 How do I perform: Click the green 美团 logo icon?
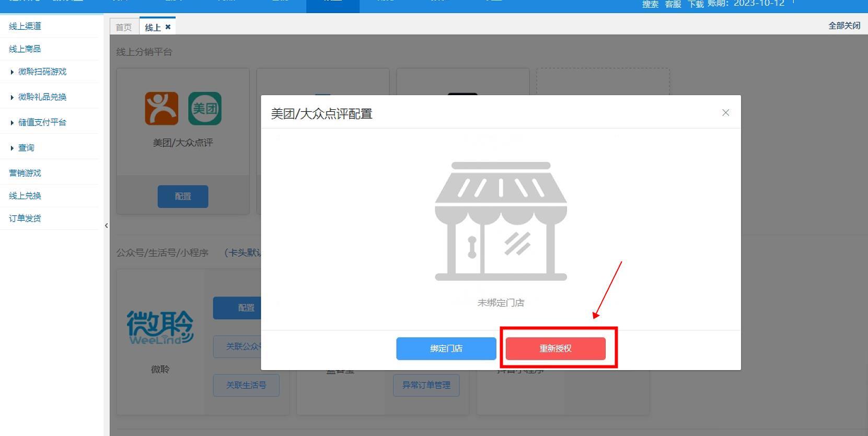pyautogui.click(x=205, y=109)
